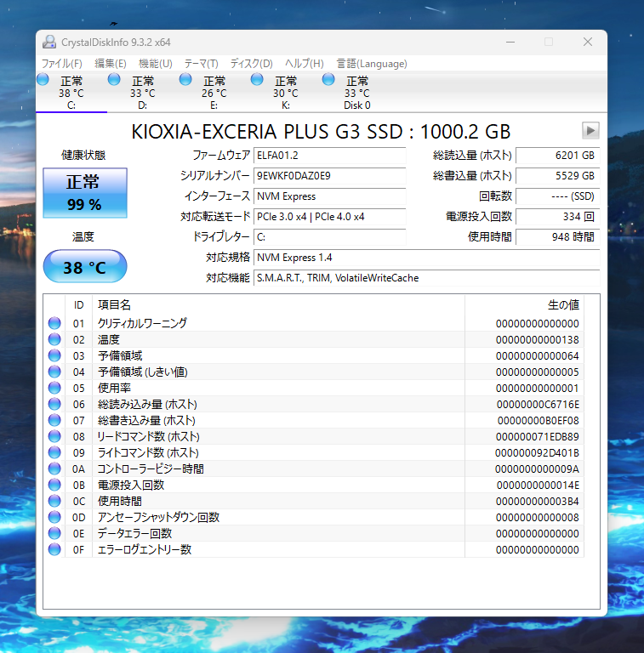644x653 pixels.
Task: Open the 機能(U) menu
Action: [155, 64]
